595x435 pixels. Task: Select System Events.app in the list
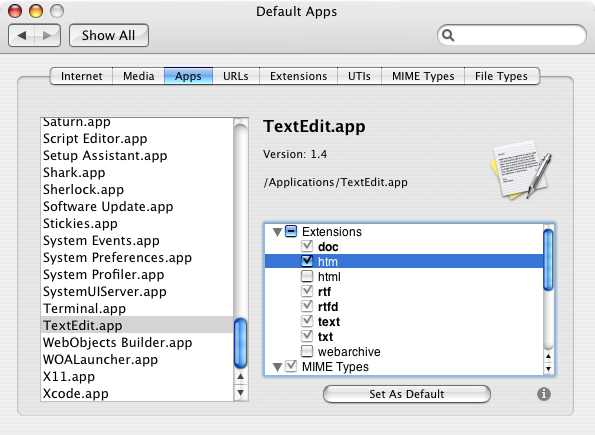[137, 241]
